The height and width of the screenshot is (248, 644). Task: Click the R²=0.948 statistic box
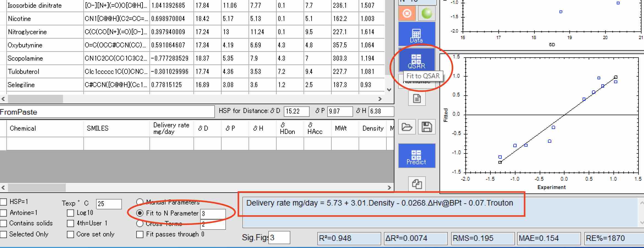[349, 238]
